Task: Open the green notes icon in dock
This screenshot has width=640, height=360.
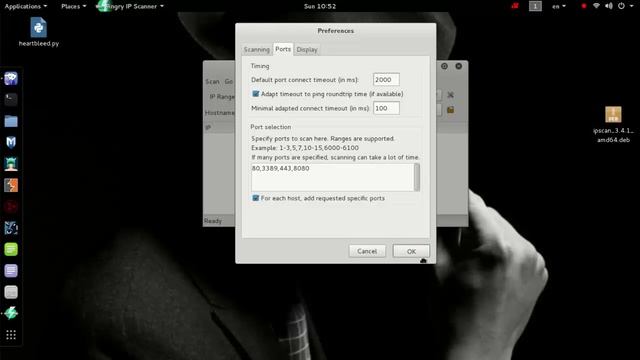Action: [x=11, y=249]
